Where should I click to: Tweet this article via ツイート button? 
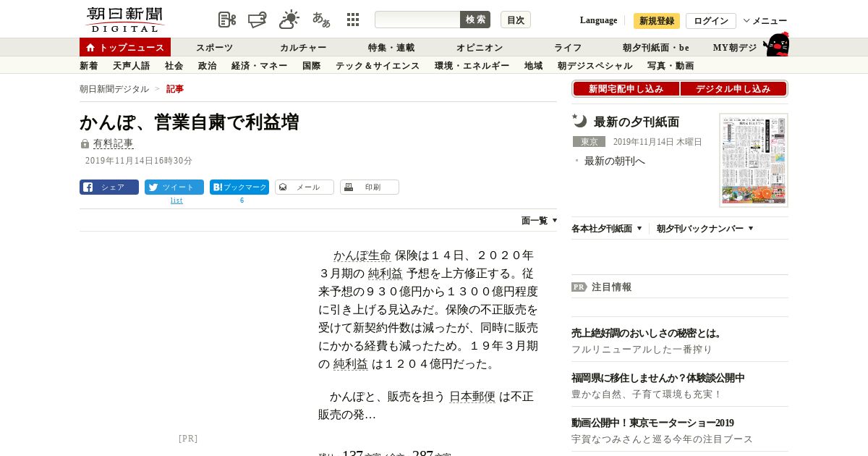point(174,187)
